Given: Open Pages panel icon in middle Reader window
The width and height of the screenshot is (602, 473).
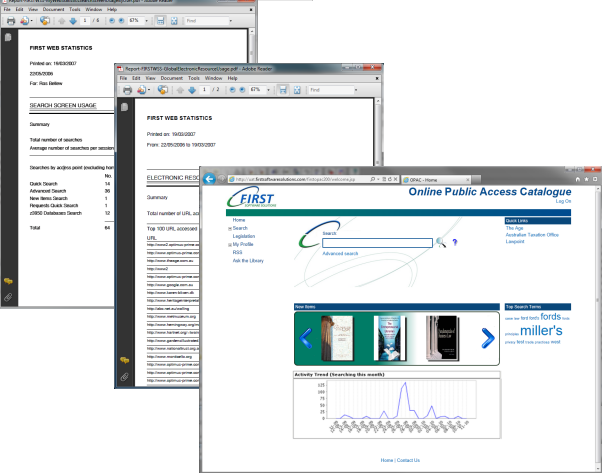Looking at the screenshot, I should tap(124, 107).
